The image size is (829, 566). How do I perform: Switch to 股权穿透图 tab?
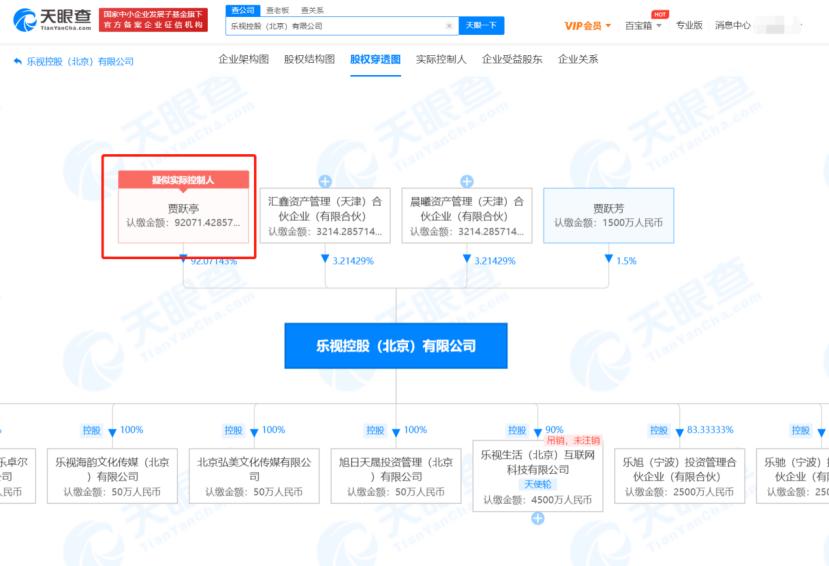[x=375, y=59]
